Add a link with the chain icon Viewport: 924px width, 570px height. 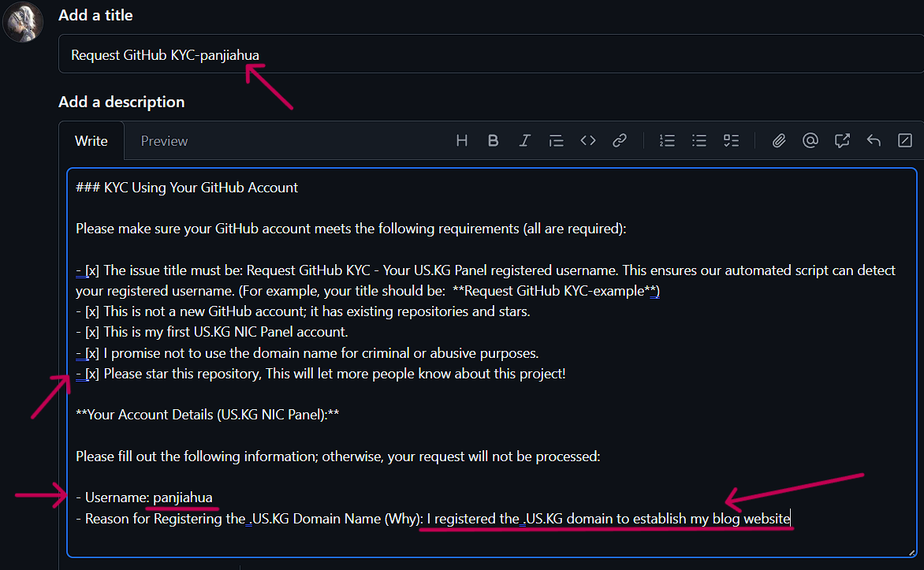tap(620, 141)
